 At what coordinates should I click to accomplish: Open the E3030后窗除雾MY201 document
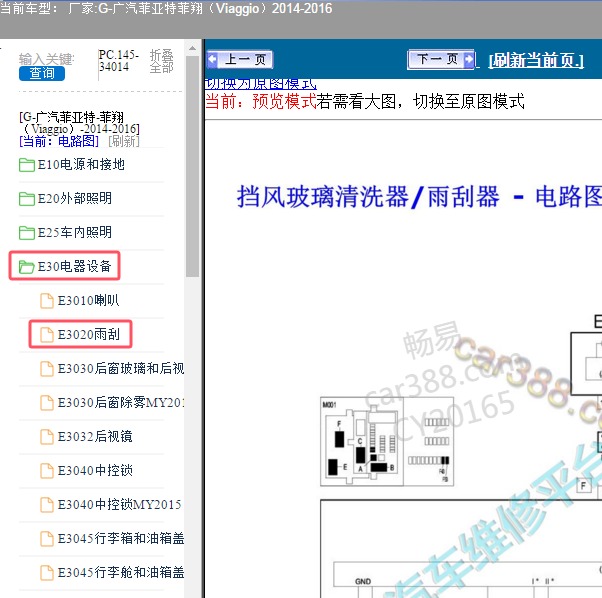click(x=120, y=403)
